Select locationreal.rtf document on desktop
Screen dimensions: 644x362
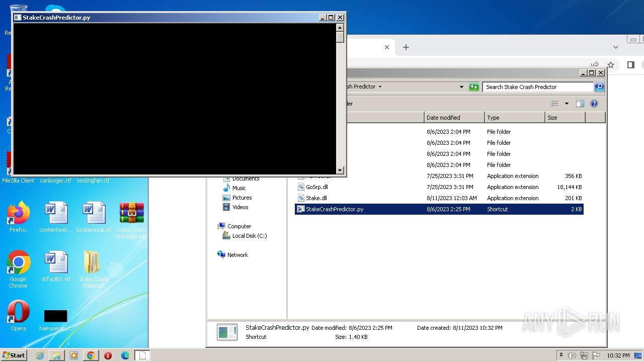[94, 217]
